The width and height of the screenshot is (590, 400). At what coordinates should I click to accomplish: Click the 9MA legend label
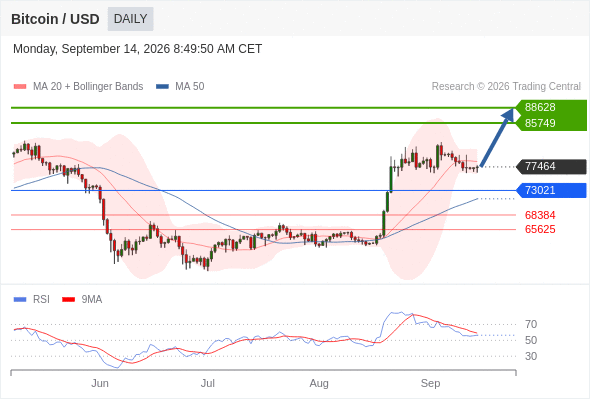[92, 300]
